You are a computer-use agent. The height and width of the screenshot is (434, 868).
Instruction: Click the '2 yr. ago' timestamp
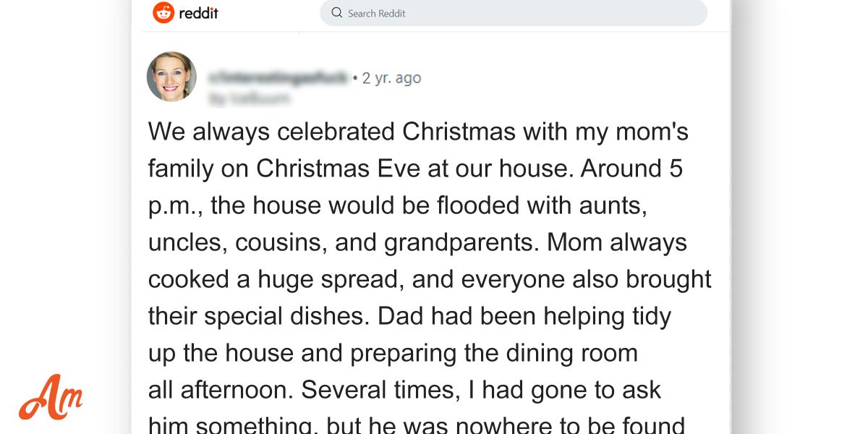tap(391, 77)
